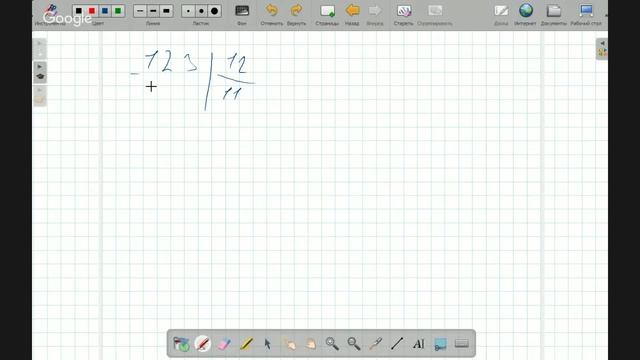
Task: Choose the medium line width
Action: click(153, 11)
